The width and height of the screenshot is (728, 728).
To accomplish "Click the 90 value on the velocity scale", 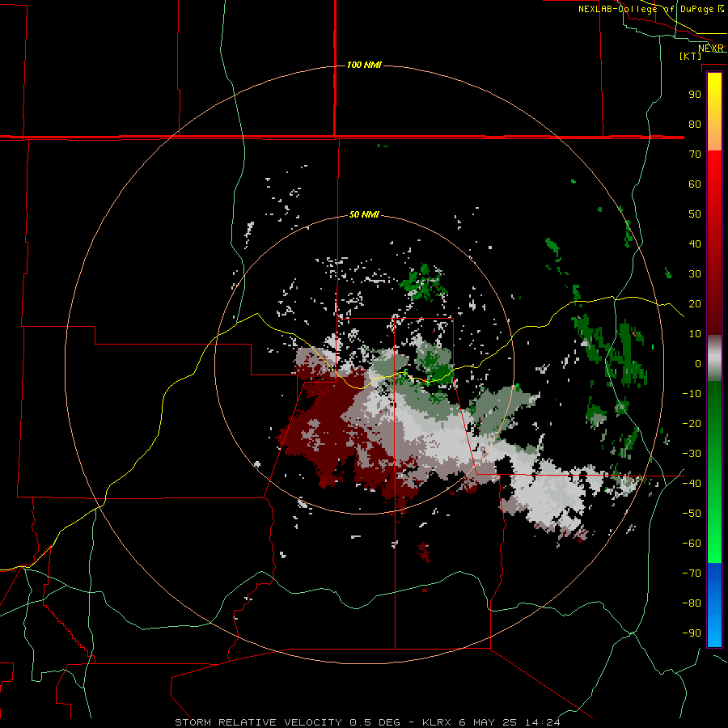I will tap(695, 95).
